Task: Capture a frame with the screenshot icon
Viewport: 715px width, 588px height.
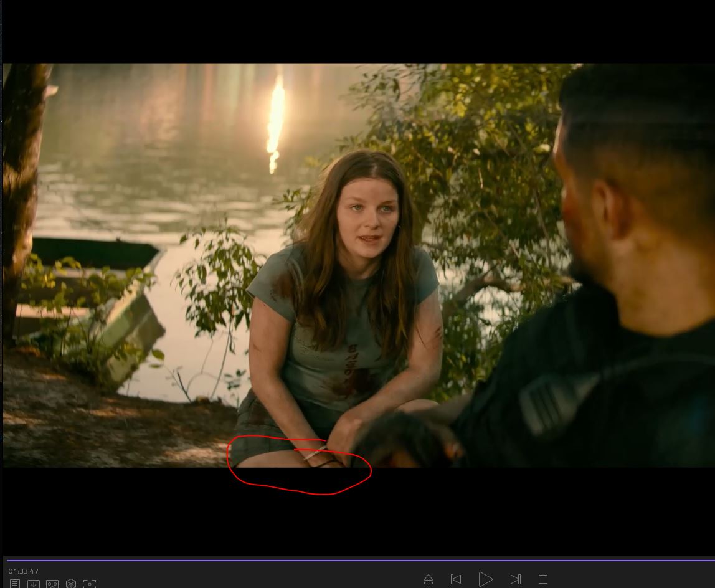Action: coord(90,584)
